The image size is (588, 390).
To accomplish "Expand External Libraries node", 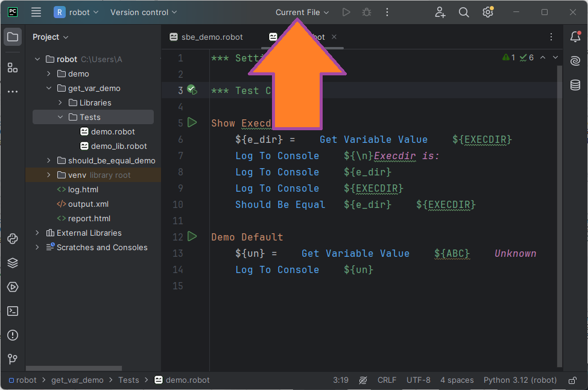I will tap(37, 233).
